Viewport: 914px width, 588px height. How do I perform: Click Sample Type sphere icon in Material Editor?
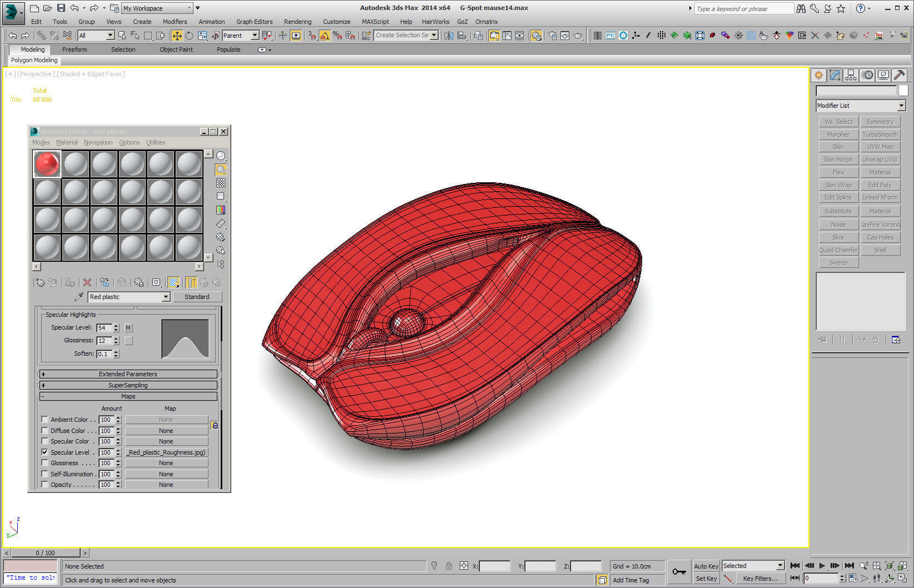(x=221, y=156)
